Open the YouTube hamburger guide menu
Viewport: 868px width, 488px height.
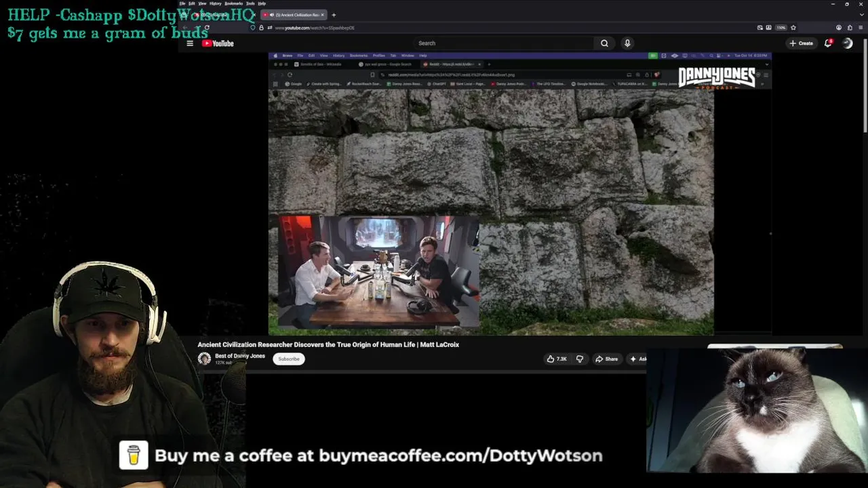[190, 43]
